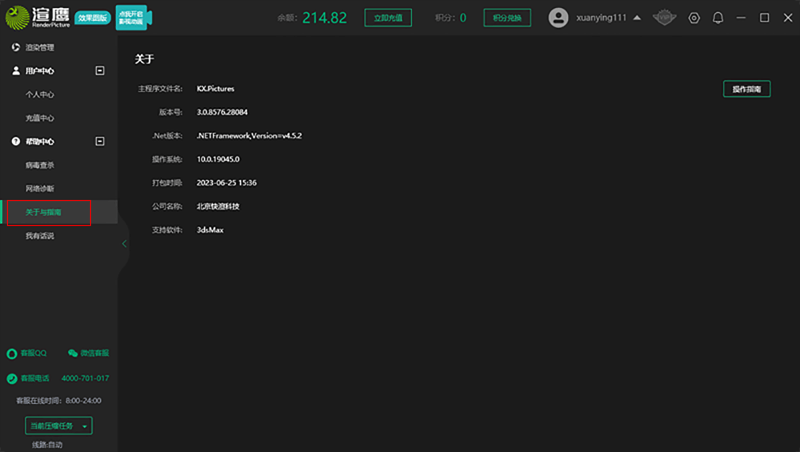Screen dimensions: 800x452
Task: Click the 积分兑换 points exchange button
Action: [x=507, y=18]
